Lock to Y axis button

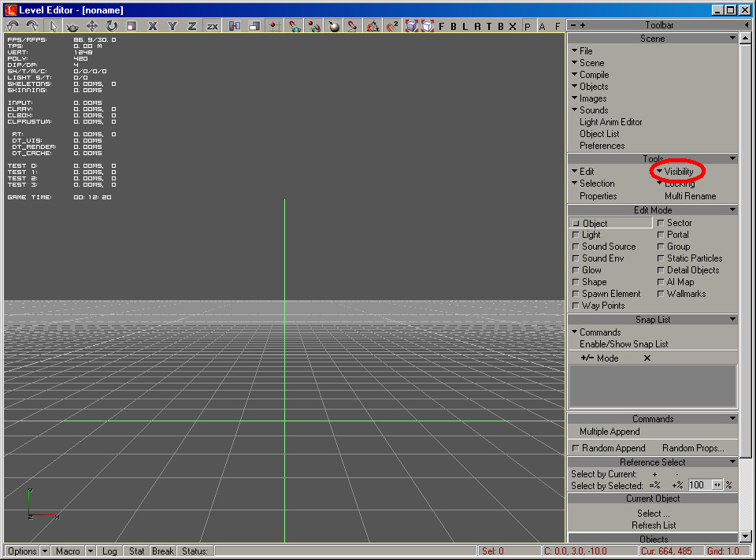172,26
